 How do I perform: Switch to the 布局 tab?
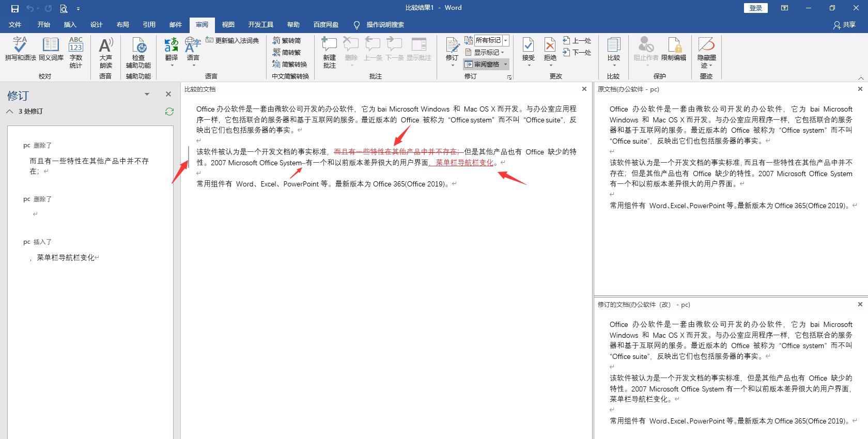pyautogui.click(x=122, y=25)
